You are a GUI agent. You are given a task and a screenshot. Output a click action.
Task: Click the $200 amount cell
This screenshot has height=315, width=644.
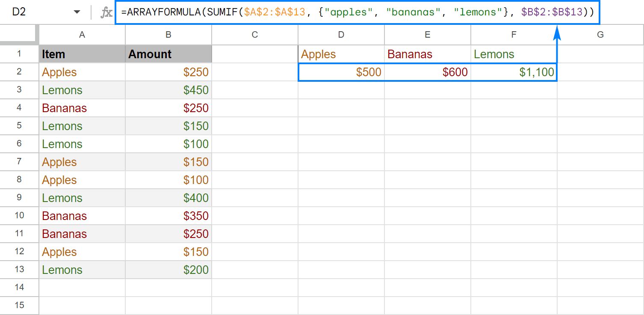coord(168,270)
